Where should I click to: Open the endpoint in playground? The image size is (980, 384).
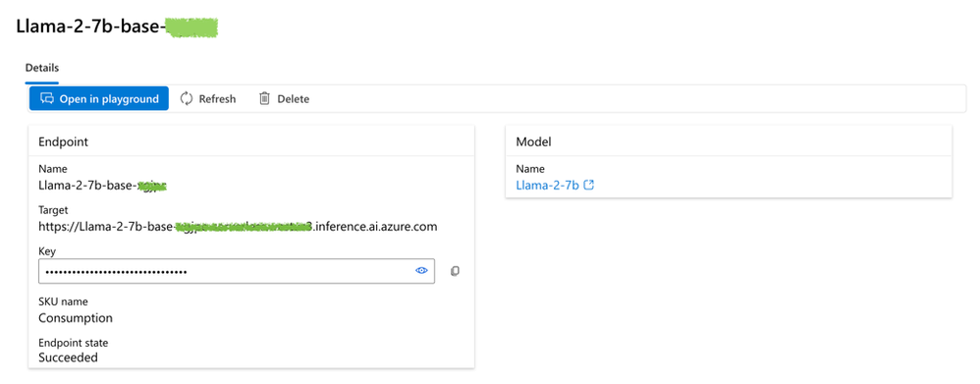pyautogui.click(x=99, y=99)
